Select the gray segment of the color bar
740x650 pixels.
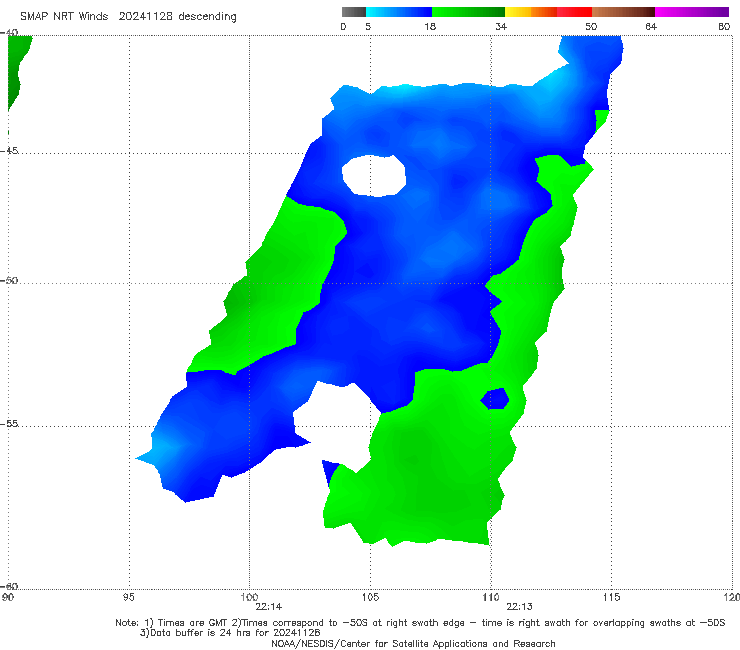pyautogui.click(x=354, y=12)
